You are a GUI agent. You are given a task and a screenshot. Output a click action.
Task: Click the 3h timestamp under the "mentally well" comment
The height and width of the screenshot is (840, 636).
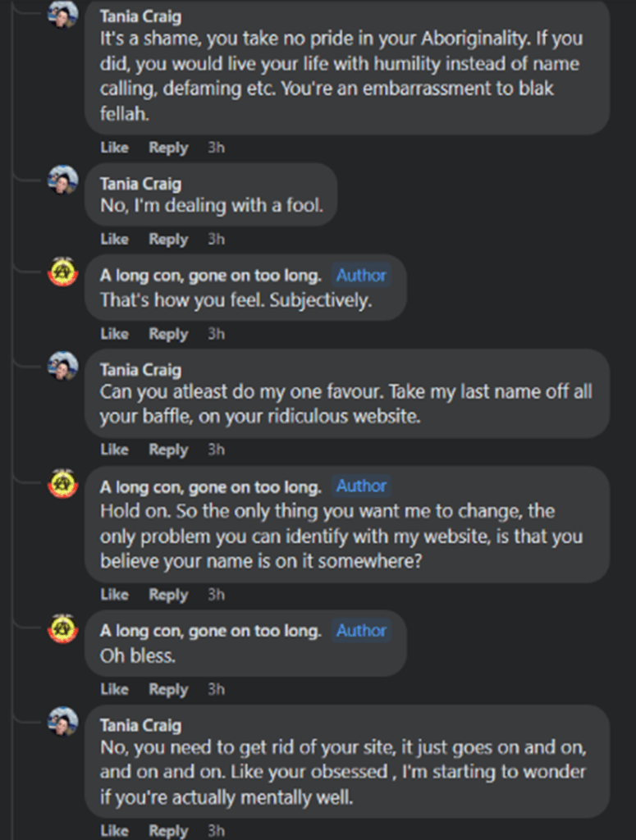(x=216, y=831)
